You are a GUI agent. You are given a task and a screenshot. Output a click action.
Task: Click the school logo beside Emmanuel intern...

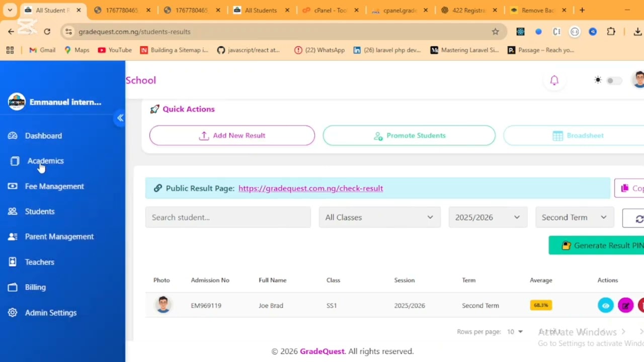(x=17, y=102)
